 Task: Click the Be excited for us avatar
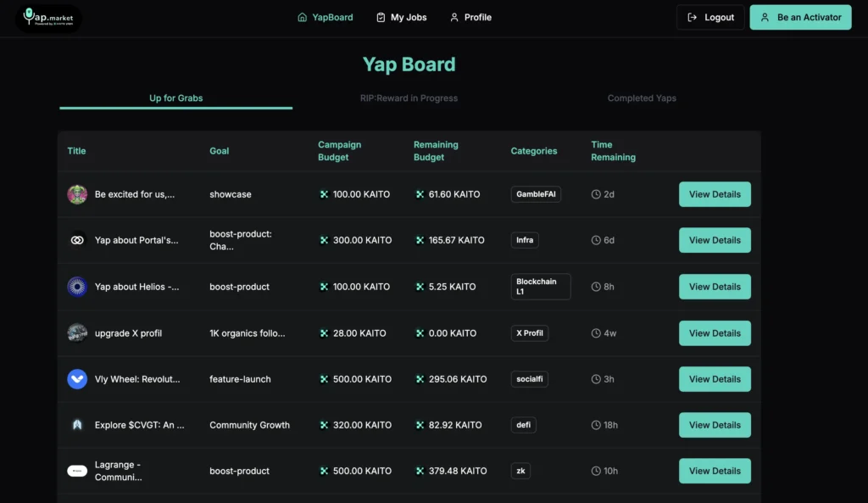pos(77,194)
